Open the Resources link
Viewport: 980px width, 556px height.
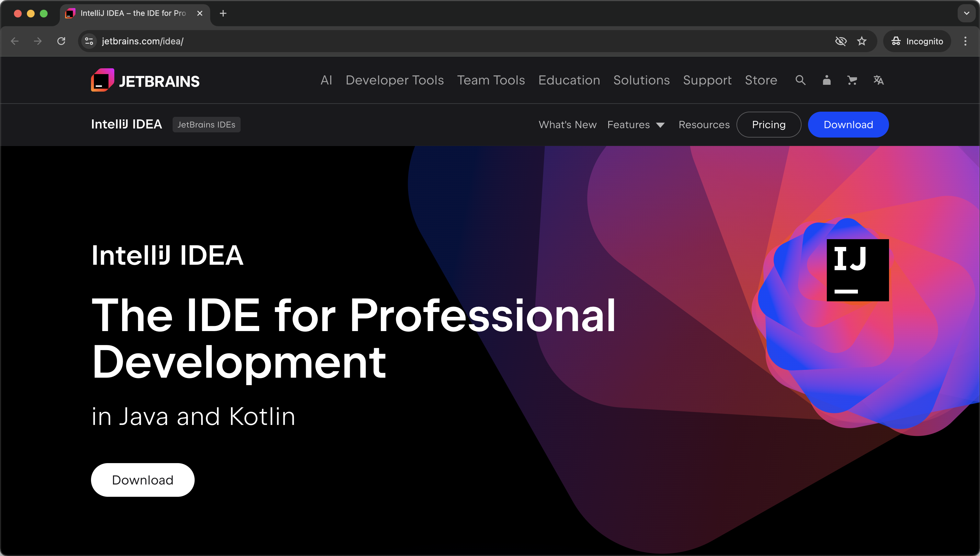tap(704, 125)
